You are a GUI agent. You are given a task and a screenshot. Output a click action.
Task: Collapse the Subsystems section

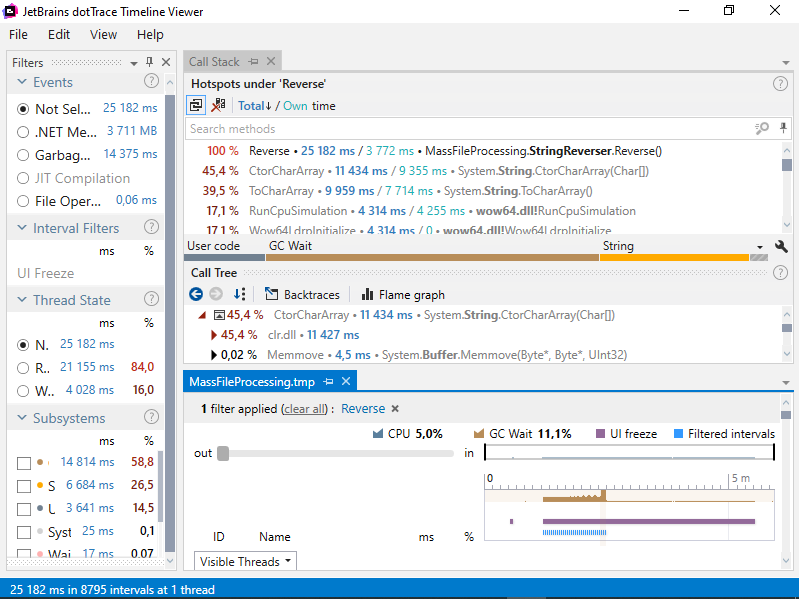click(x=22, y=417)
